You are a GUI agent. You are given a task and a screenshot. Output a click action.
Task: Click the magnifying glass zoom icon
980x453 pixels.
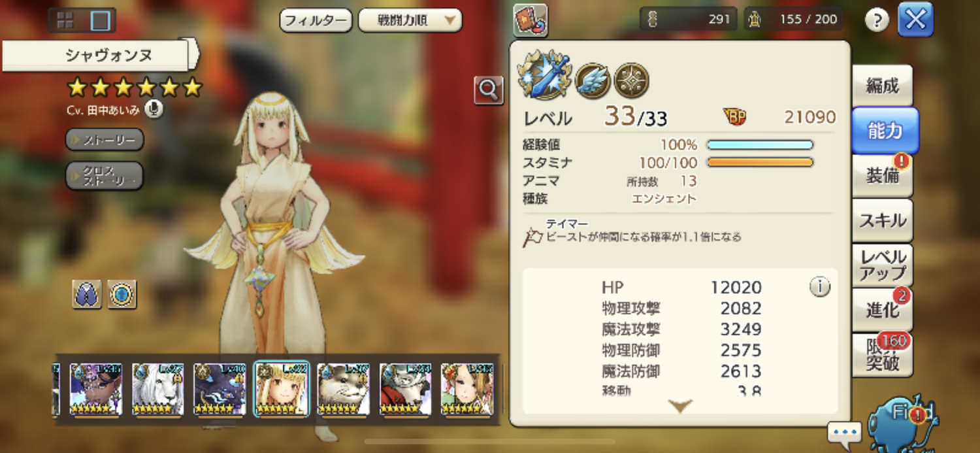(x=489, y=90)
